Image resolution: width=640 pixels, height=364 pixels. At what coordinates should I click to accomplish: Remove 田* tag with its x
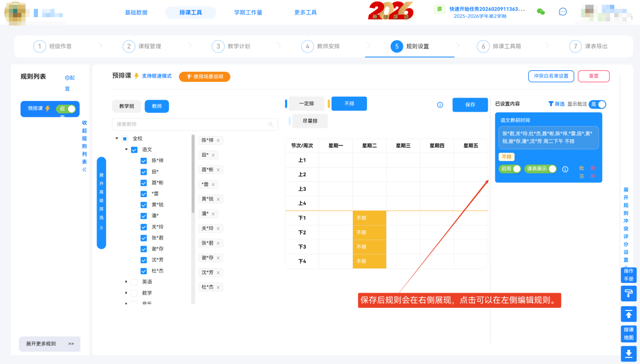tap(213, 155)
